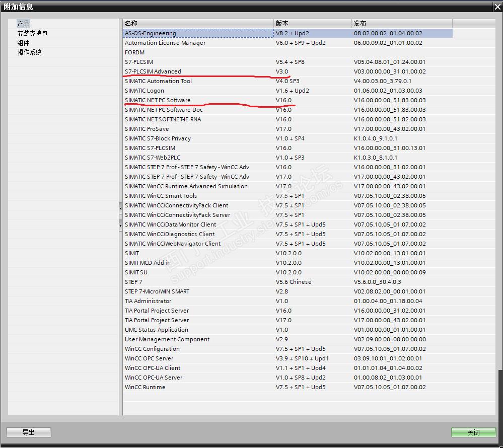
Task: Select the SIMIT MCD Add-in row
Action: click(x=288, y=263)
